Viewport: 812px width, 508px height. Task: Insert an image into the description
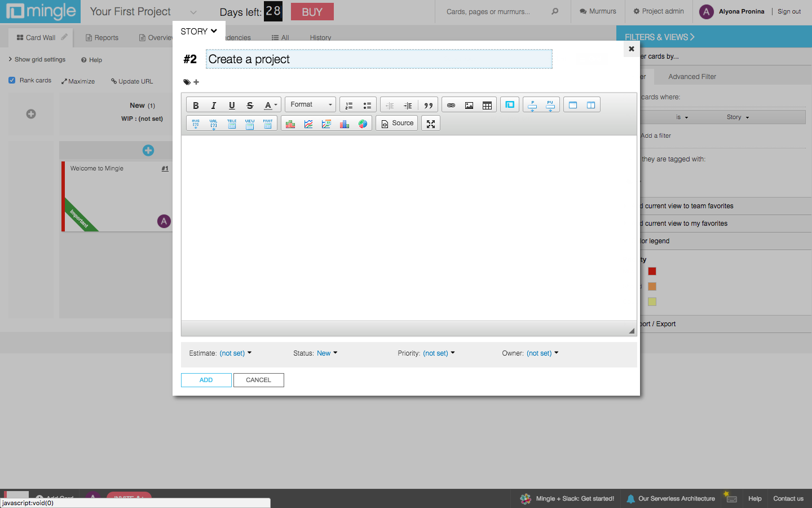(x=469, y=105)
